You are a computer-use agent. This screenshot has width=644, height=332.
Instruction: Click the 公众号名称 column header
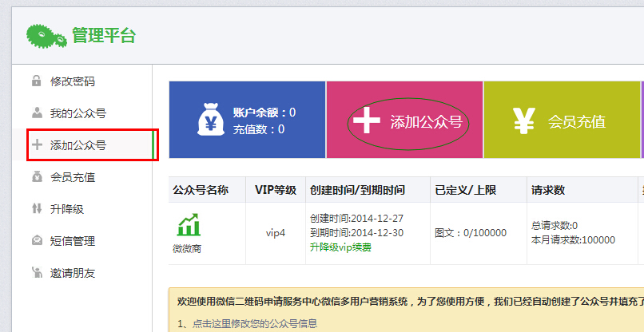coord(201,190)
